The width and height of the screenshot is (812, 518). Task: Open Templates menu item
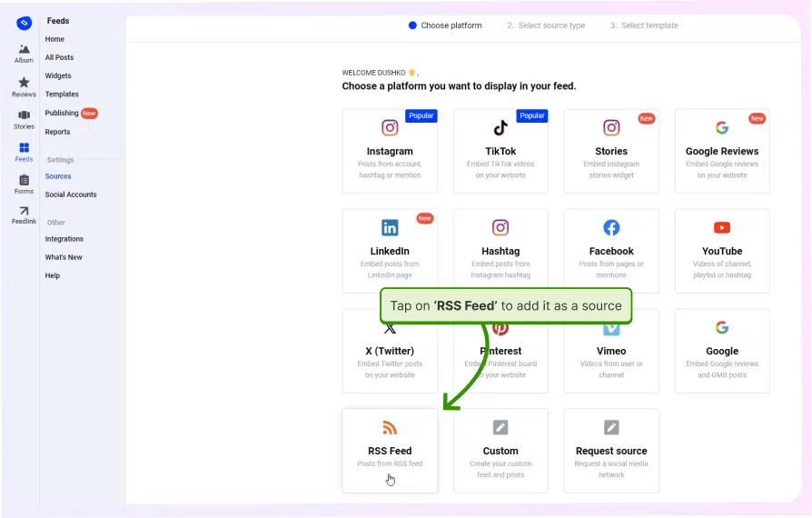click(62, 95)
